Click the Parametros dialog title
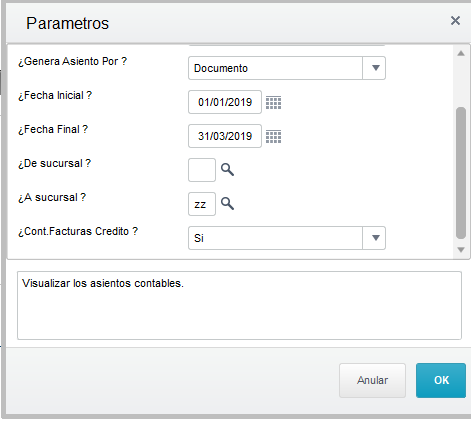This screenshot has height=421, width=471. [x=68, y=23]
